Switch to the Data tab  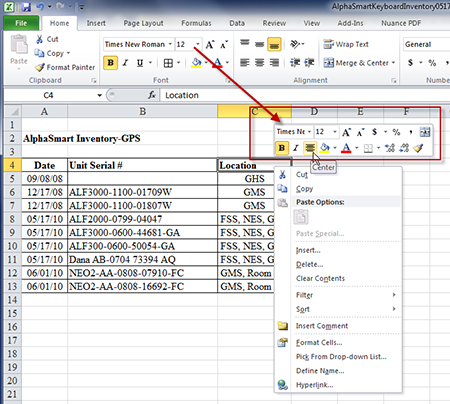coord(237,23)
